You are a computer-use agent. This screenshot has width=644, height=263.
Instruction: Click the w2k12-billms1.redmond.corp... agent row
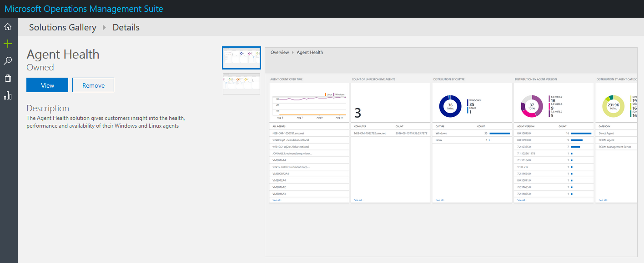tap(309, 167)
